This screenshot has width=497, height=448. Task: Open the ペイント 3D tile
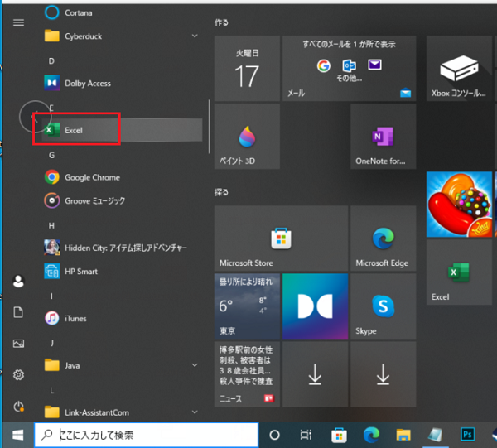coord(247,137)
